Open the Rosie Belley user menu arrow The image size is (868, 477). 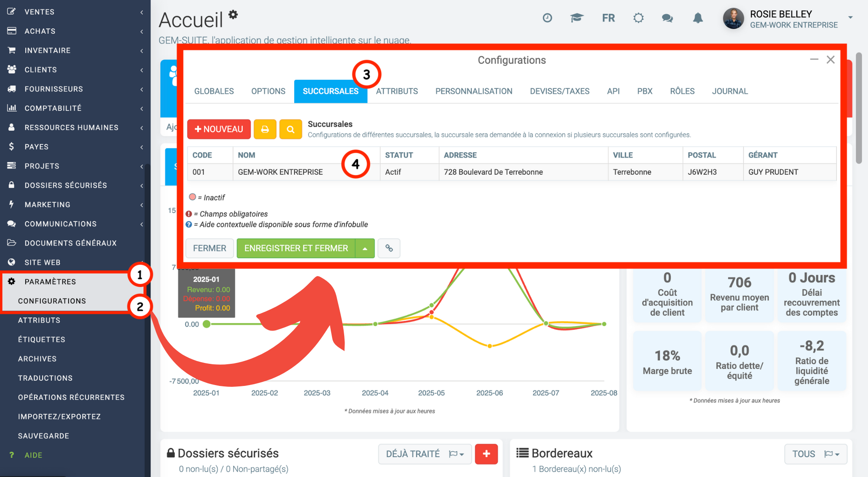(x=851, y=18)
